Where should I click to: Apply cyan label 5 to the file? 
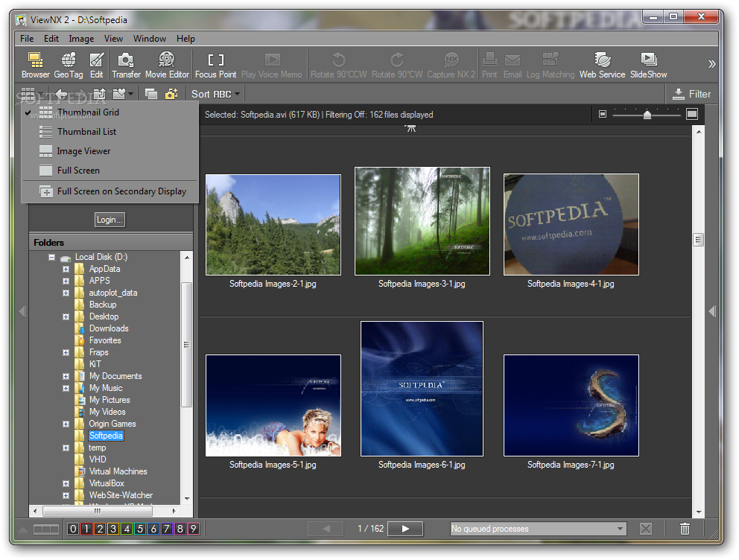click(140, 529)
